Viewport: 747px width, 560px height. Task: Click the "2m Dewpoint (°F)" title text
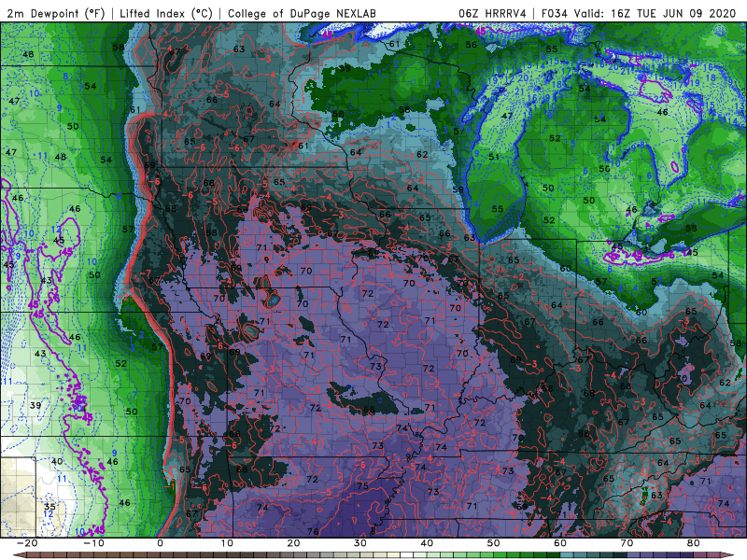pos(56,13)
